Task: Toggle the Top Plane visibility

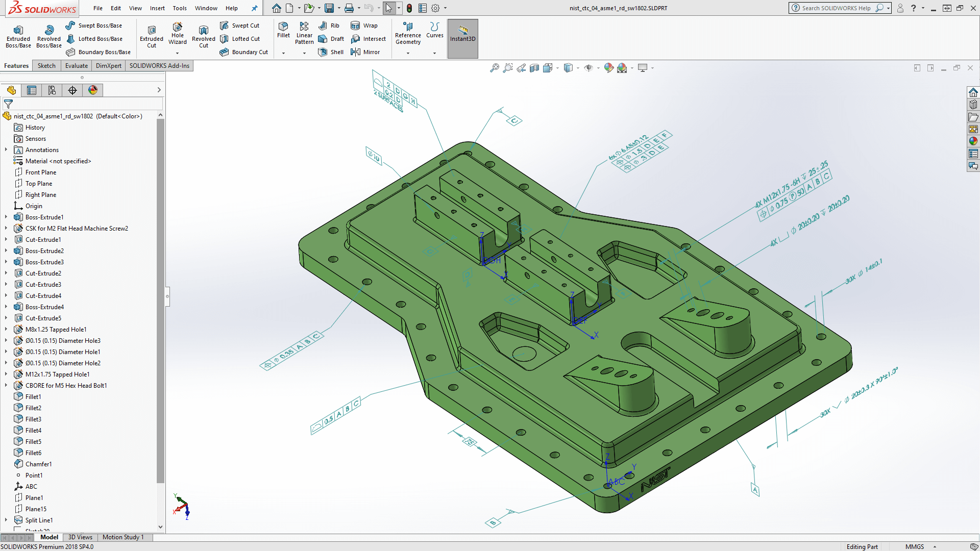Action: pyautogui.click(x=38, y=183)
